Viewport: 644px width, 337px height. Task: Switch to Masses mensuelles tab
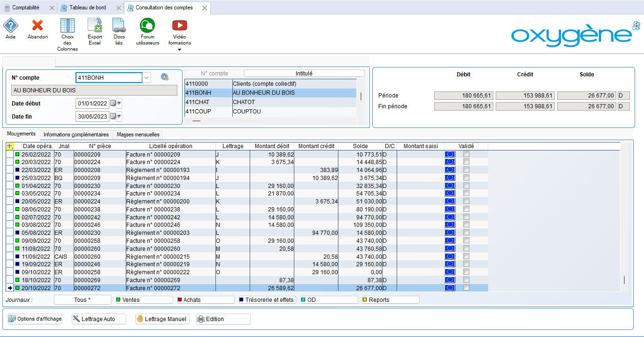[x=138, y=135]
